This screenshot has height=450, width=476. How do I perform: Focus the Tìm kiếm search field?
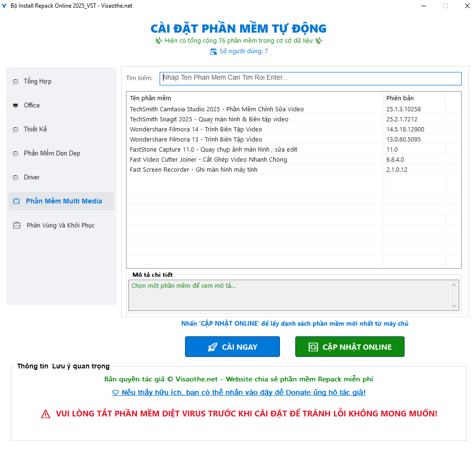click(x=311, y=79)
